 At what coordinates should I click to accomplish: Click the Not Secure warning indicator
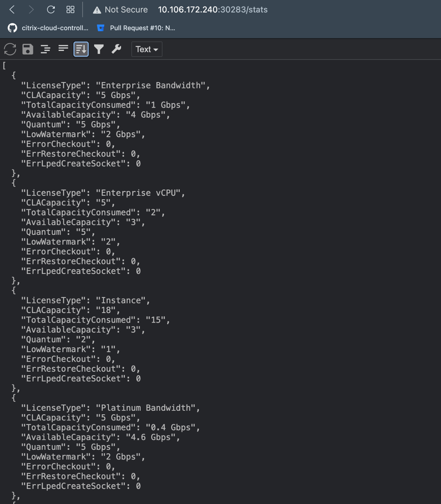pyautogui.click(x=120, y=10)
